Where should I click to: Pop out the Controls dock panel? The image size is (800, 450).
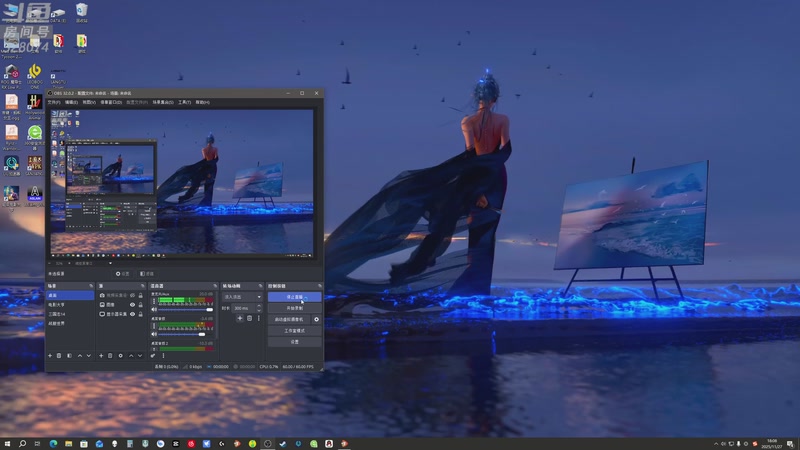(x=320, y=286)
